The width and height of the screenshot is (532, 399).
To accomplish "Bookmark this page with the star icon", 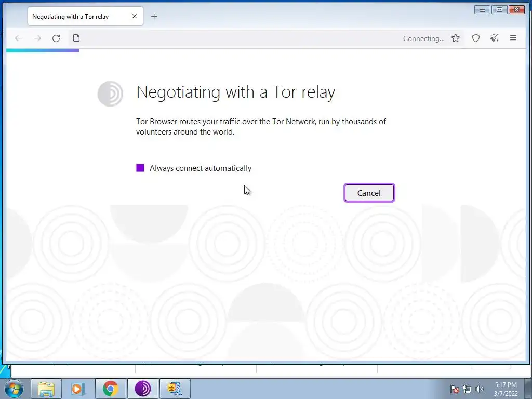I will [x=456, y=38].
